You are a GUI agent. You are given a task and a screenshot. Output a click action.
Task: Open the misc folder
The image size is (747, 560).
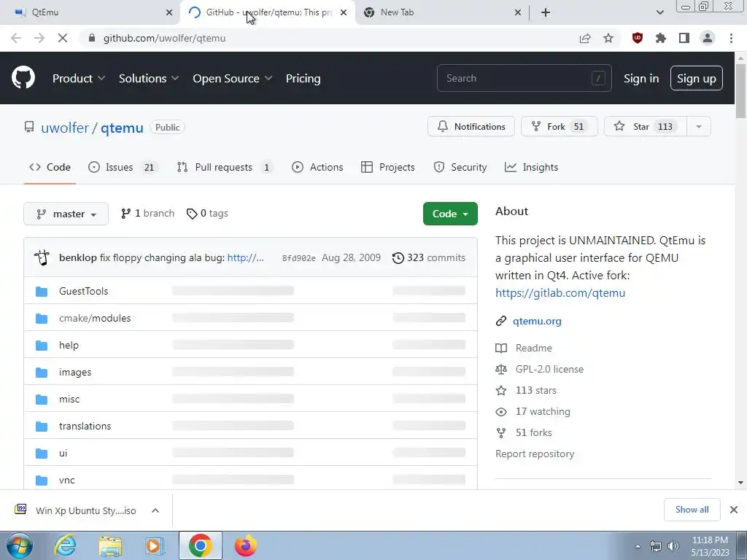coord(69,399)
